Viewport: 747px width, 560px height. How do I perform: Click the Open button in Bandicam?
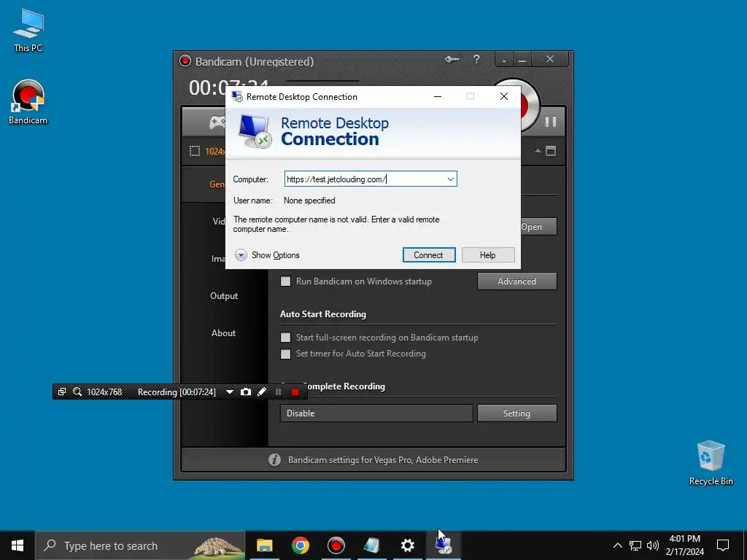(x=538, y=227)
